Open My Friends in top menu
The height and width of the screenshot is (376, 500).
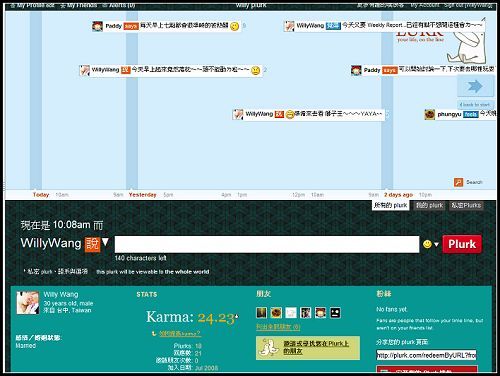(79, 5)
